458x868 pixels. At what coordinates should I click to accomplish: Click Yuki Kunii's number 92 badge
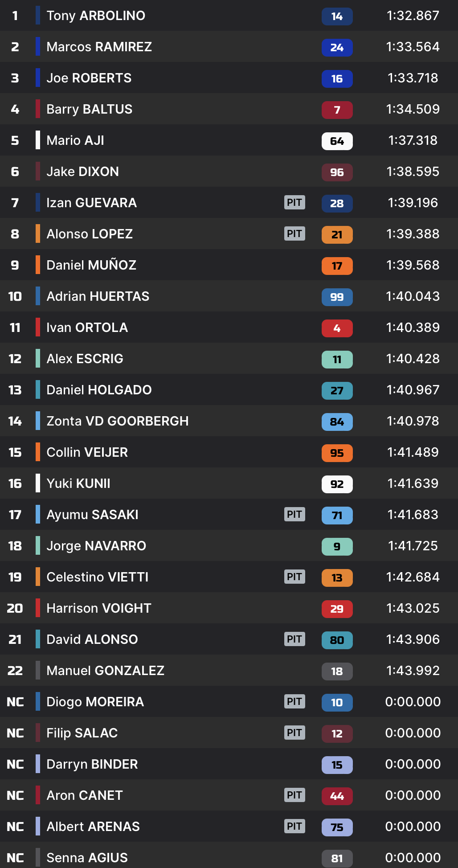(x=337, y=484)
